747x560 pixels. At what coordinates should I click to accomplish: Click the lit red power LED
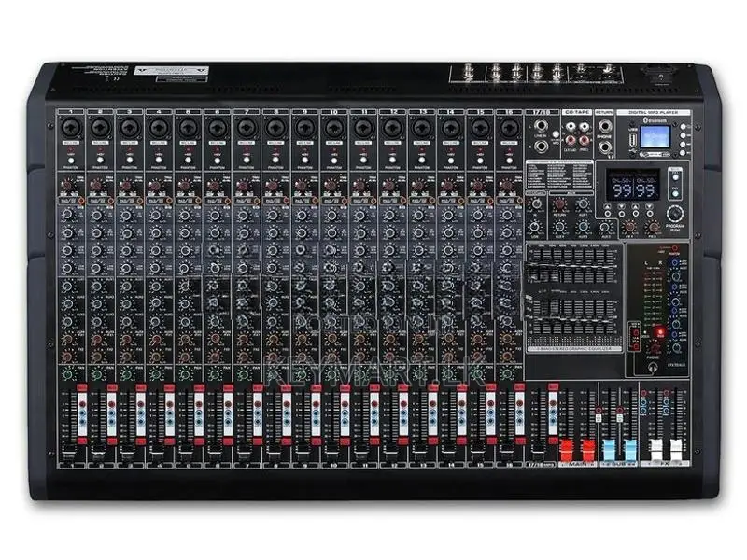(x=660, y=331)
